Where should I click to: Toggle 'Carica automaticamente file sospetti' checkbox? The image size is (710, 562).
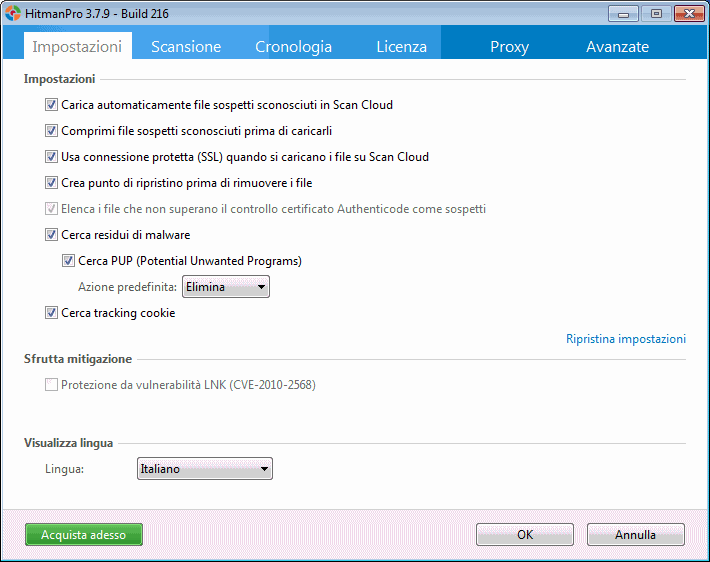[51, 105]
